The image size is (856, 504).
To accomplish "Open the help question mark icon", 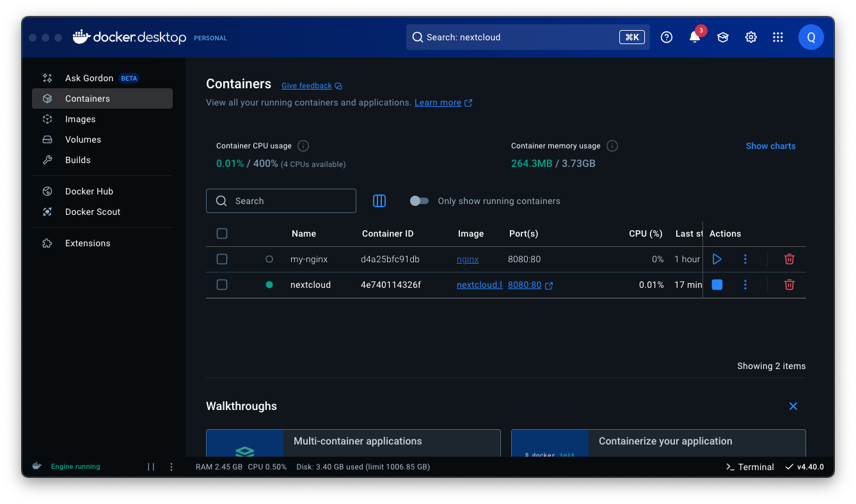I will tap(667, 37).
